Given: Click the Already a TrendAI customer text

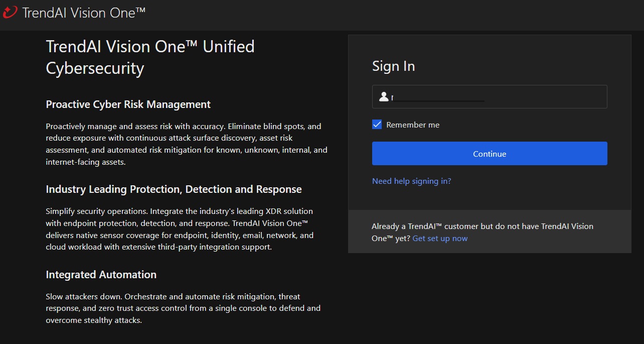Looking at the screenshot, I should click(x=482, y=233).
